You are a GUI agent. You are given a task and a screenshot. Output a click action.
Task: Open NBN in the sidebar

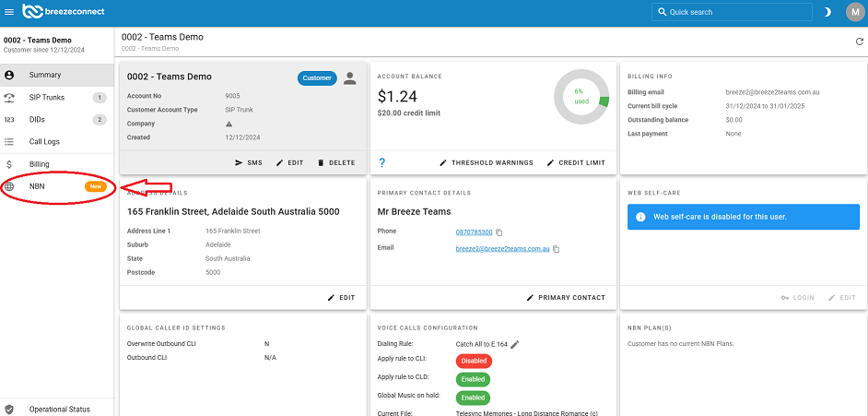coord(57,186)
